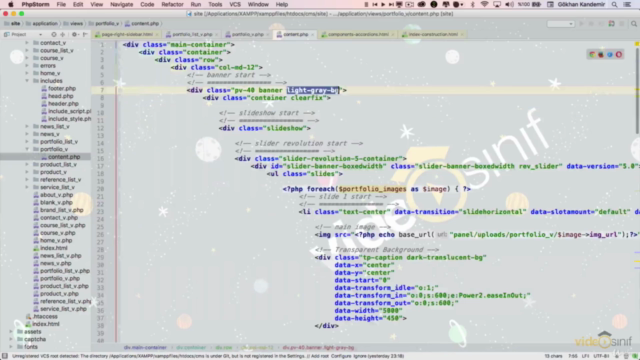Click the Run arrow in toolbar
This screenshot has height=360, width=640.
click(581, 24)
